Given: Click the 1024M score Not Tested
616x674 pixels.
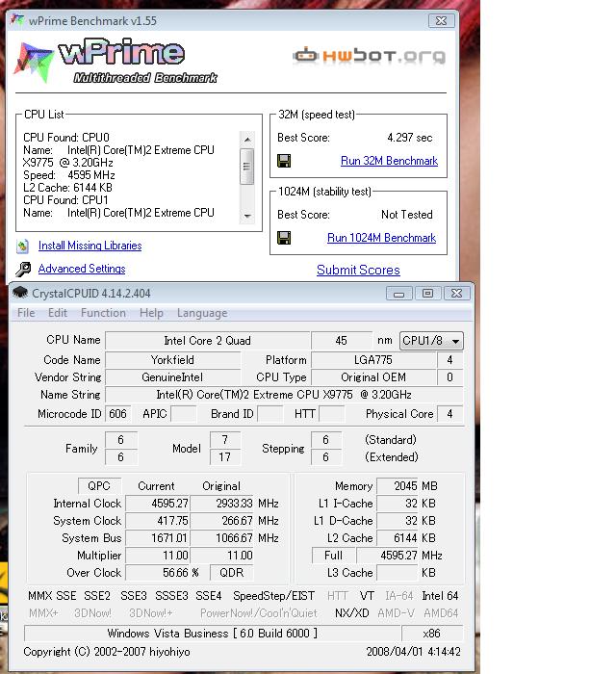Looking at the screenshot, I should (x=407, y=215).
